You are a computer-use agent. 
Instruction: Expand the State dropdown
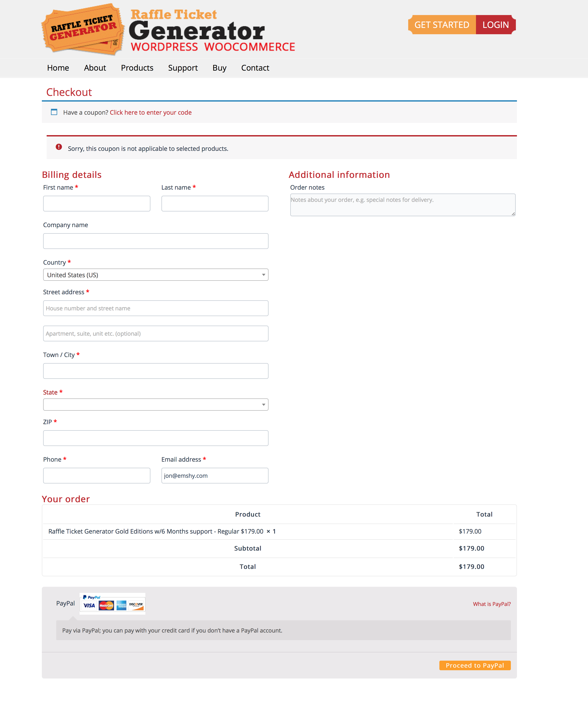(155, 405)
